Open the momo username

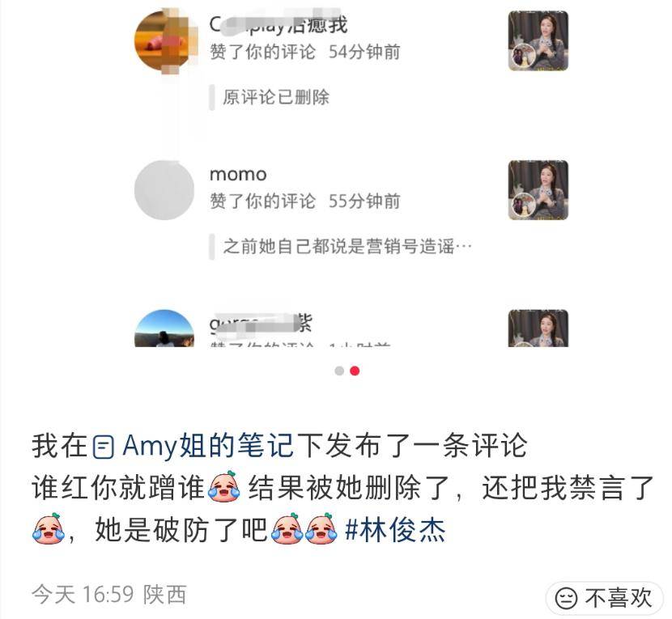[238, 174]
